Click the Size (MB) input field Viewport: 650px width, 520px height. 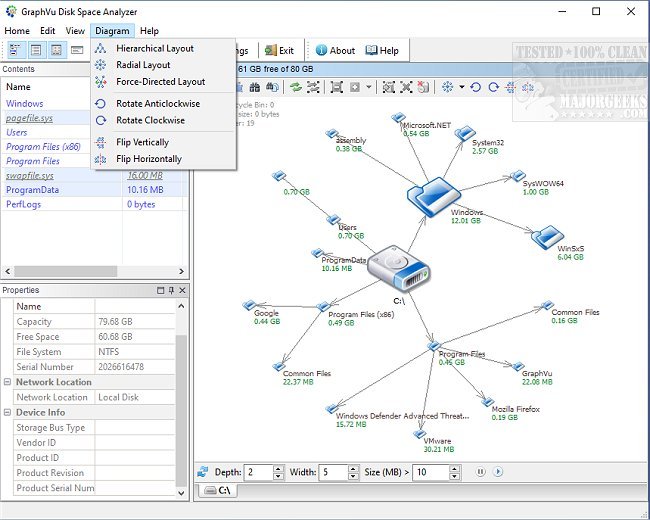[432, 472]
